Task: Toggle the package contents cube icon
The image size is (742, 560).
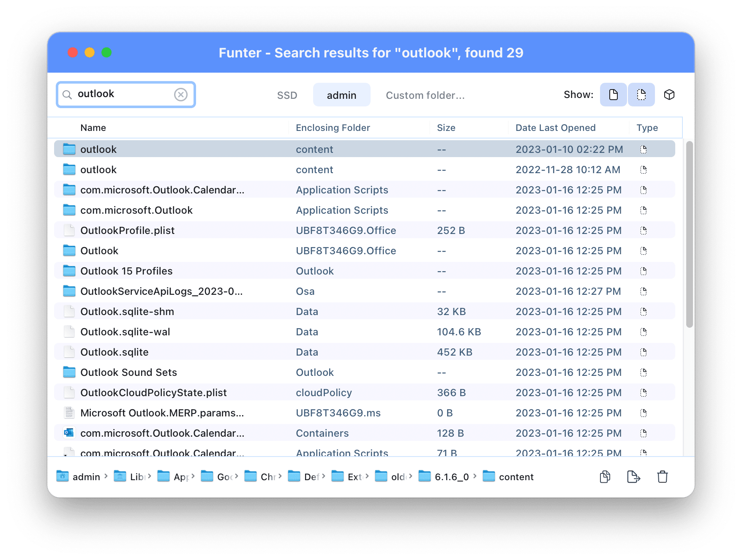Action: [x=669, y=95]
